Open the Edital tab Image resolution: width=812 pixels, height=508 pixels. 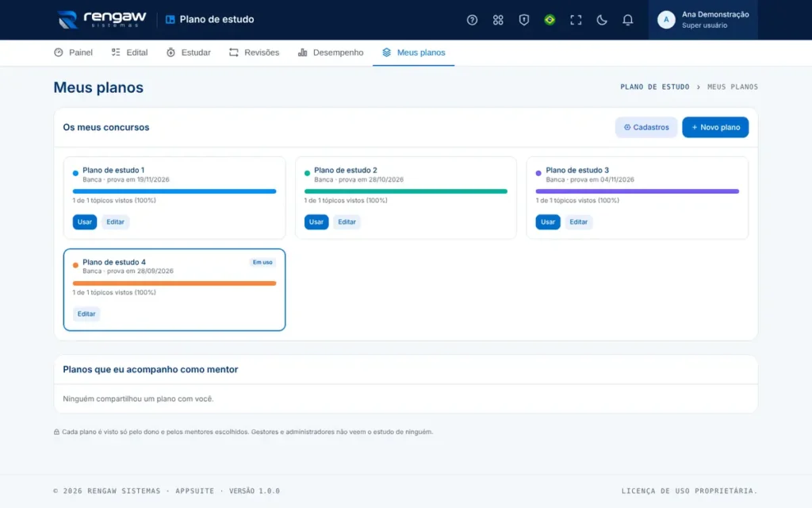pos(129,52)
